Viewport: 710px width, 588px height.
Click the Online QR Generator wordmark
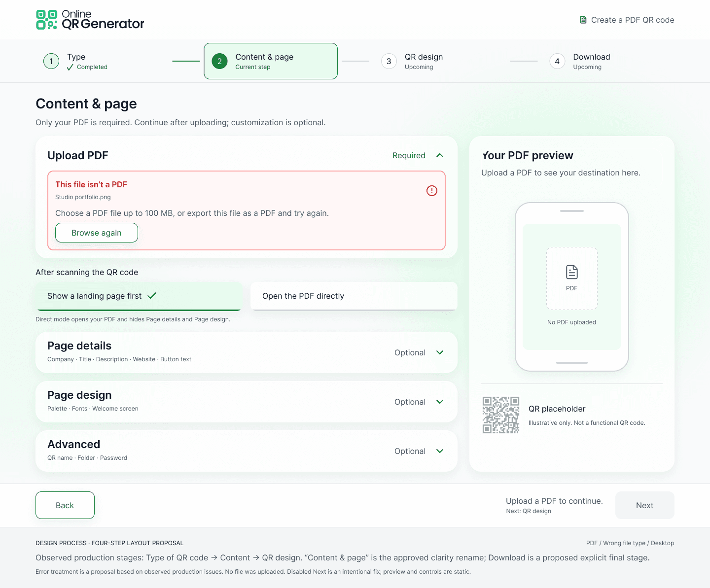coord(103,20)
